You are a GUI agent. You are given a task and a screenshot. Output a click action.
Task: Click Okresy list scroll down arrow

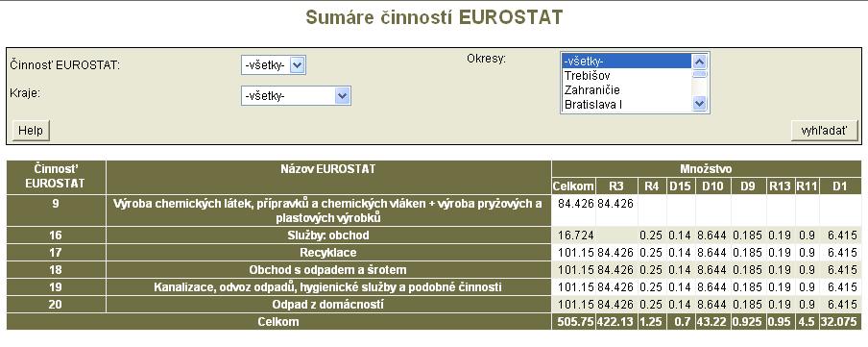[700, 104]
